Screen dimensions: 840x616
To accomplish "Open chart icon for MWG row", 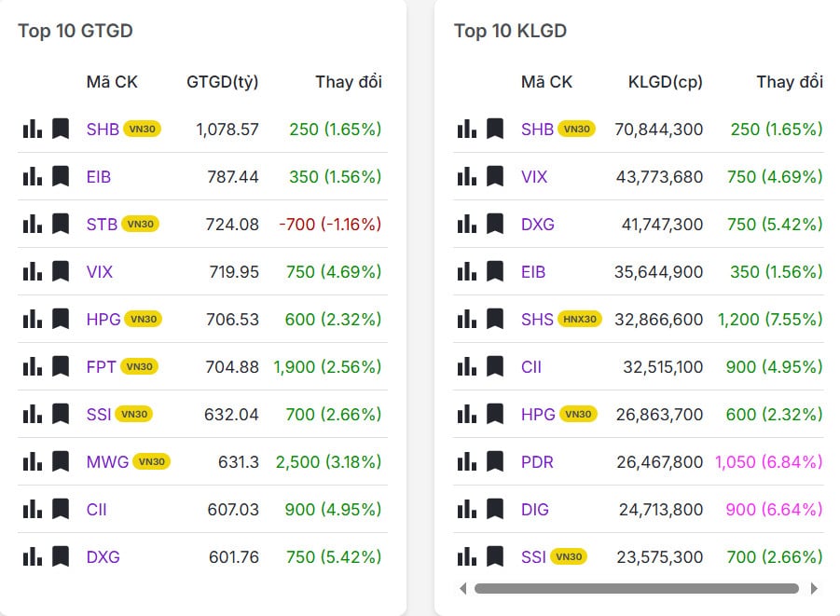I will (x=33, y=461).
